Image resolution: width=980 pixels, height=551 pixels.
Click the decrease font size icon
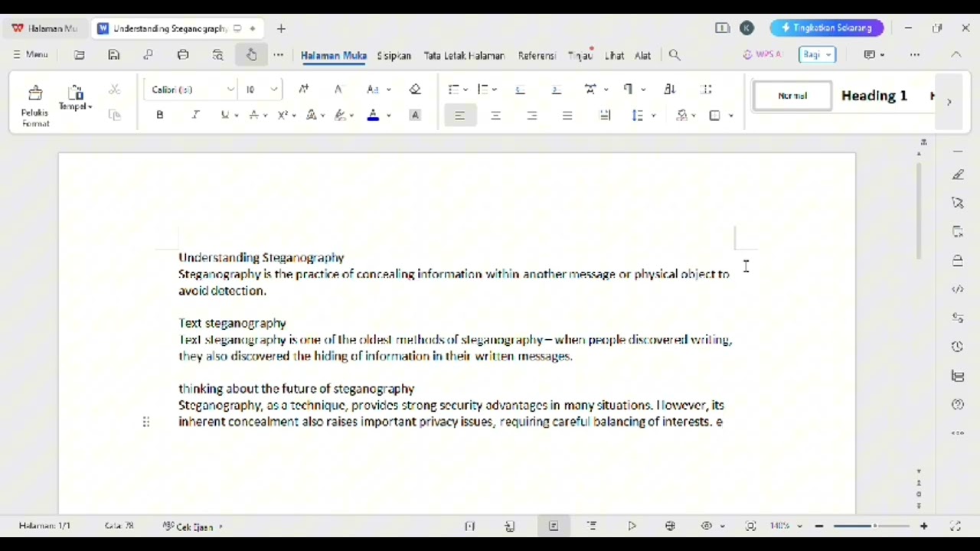tap(338, 90)
